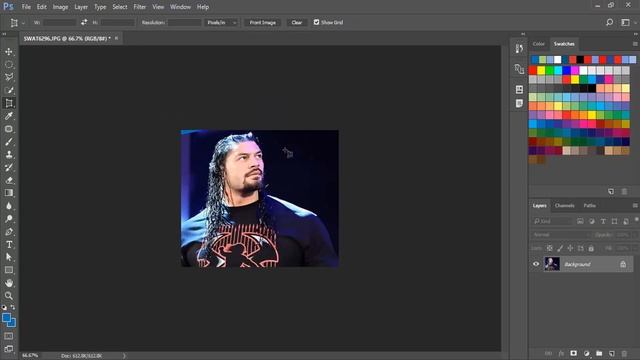The image size is (640, 360).
Task: Select the Spot Healing Brush tool
Action: 9,129
